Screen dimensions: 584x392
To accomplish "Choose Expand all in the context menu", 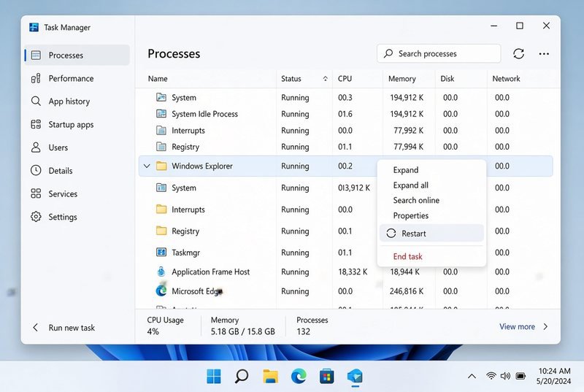I will point(431,185).
